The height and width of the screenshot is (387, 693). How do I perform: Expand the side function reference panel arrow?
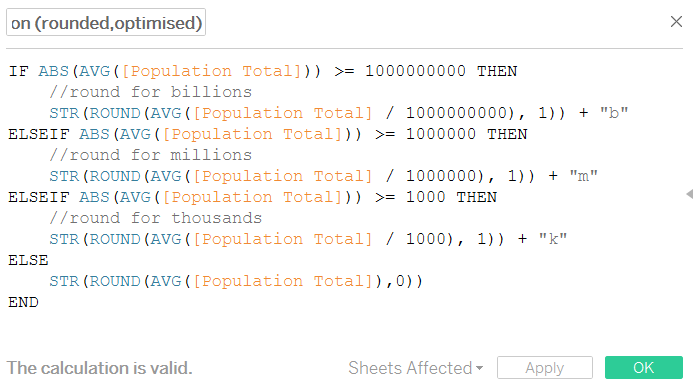point(689,194)
